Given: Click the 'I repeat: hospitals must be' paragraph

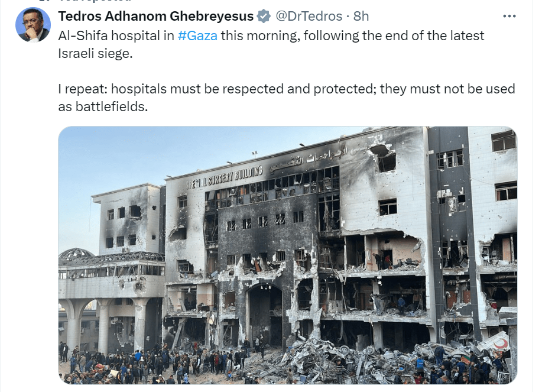Looking at the screenshot, I should (287, 98).
